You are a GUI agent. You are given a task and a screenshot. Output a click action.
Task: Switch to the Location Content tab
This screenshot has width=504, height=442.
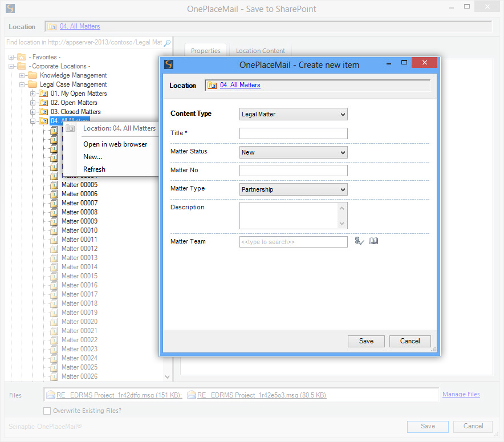261,51
